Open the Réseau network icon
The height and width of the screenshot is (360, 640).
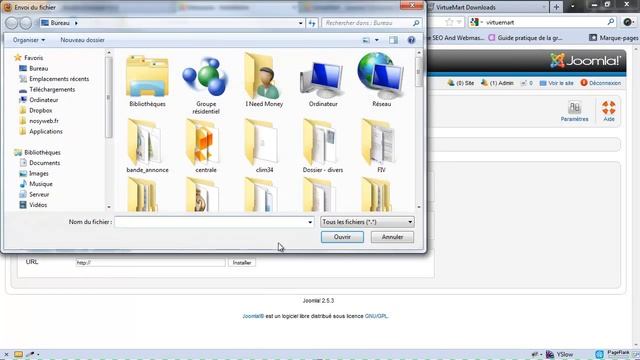[381, 76]
